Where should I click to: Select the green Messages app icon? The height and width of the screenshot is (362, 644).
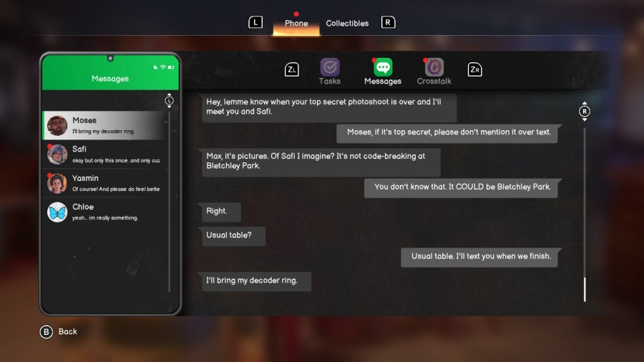click(x=383, y=68)
